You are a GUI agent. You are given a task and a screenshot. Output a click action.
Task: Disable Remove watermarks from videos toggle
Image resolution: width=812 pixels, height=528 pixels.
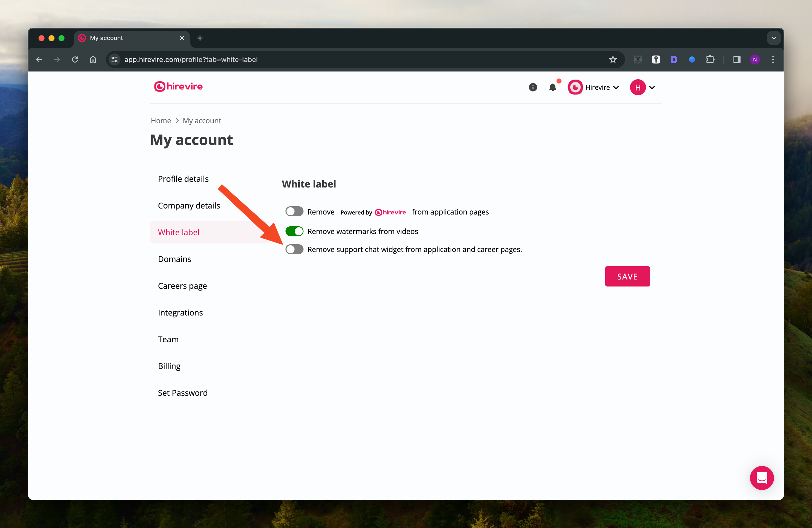[x=294, y=231]
